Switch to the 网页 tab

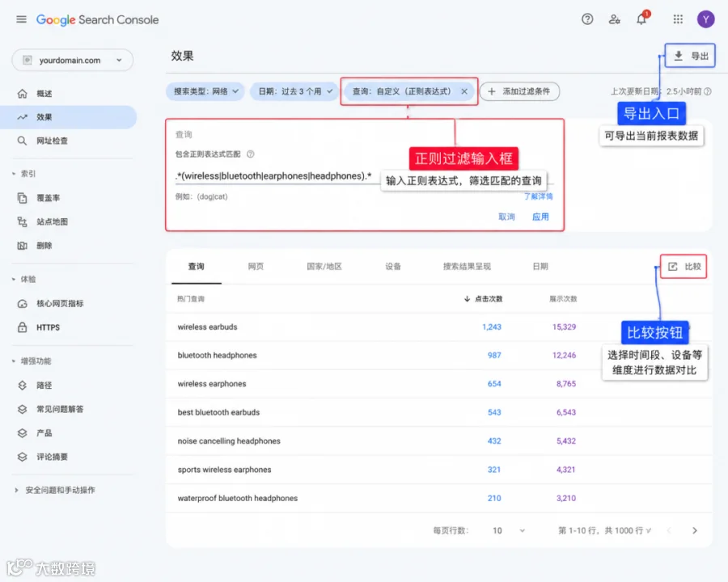coord(256,267)
